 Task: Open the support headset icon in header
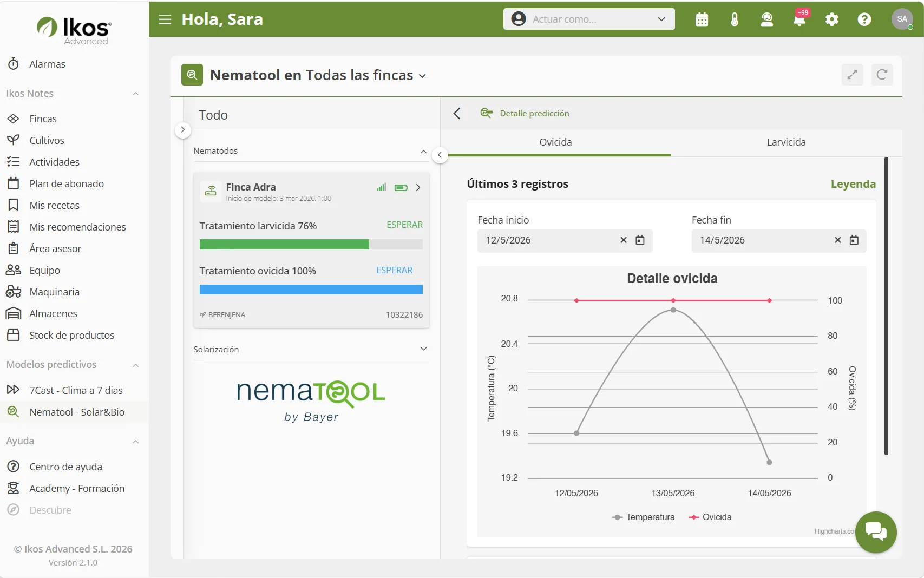pyautogui.click(x=767, y=19)
